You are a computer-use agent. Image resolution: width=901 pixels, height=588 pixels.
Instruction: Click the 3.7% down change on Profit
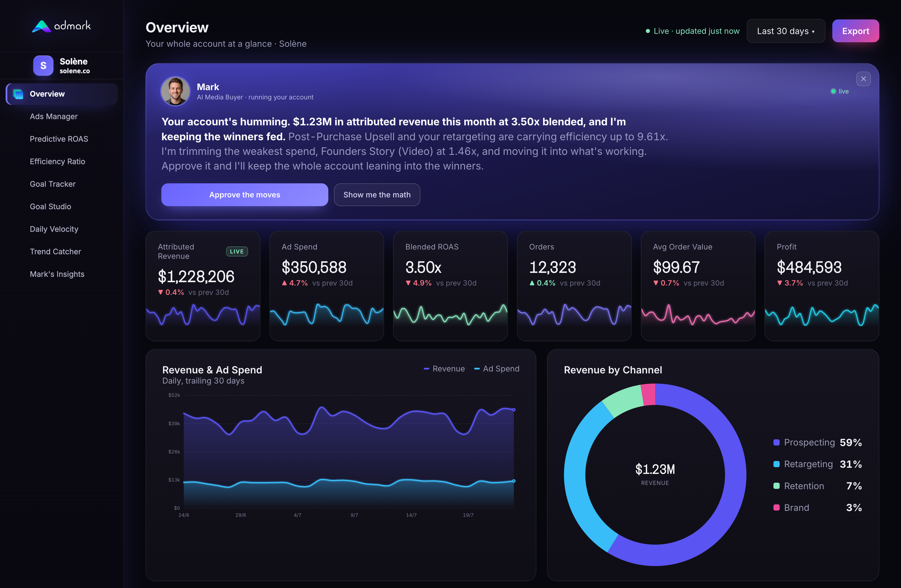[x=790, y=283]
